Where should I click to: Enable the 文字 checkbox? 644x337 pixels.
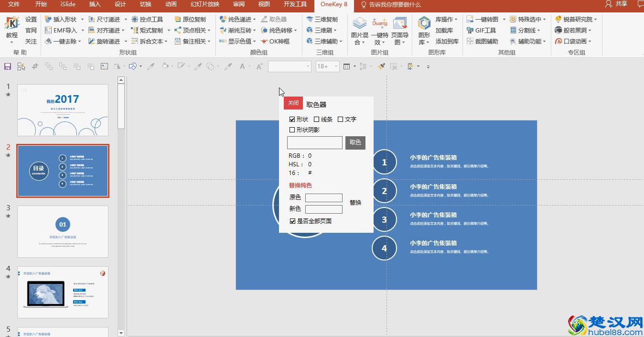[x=340, y=119]
